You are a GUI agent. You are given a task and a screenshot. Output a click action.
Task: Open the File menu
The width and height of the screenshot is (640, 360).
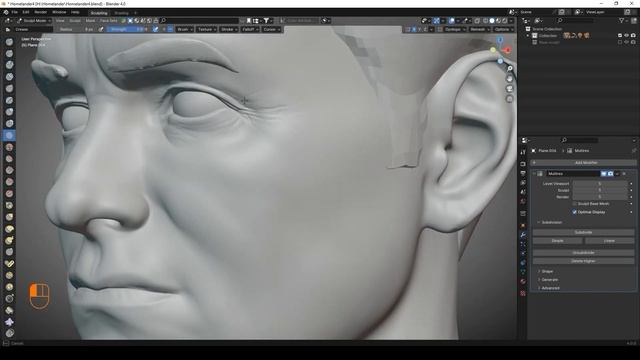tap(15, 12)
